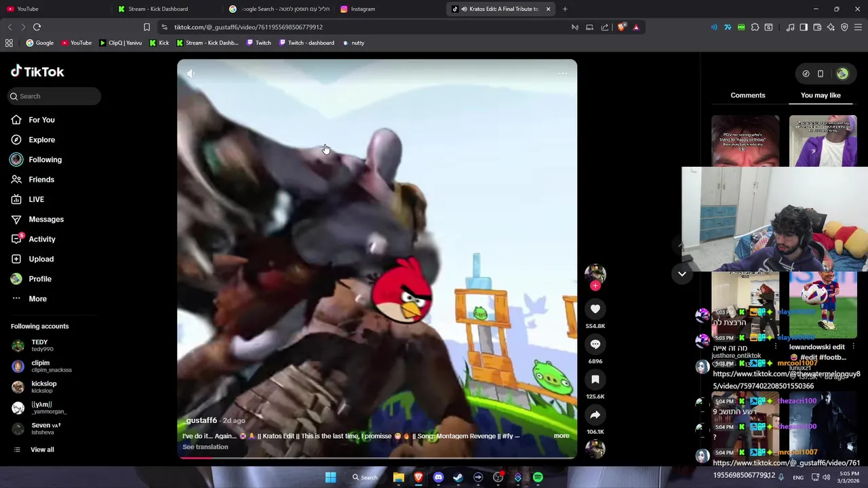Open Brave Shields lion icon
The width and height of the screenshot is (868, 488).
tap(621, 27)
